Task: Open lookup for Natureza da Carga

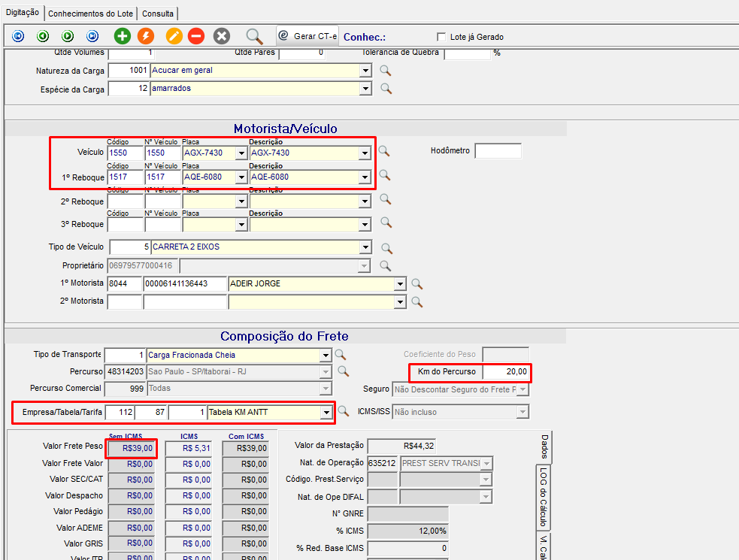Action: [x=386, y=71]
